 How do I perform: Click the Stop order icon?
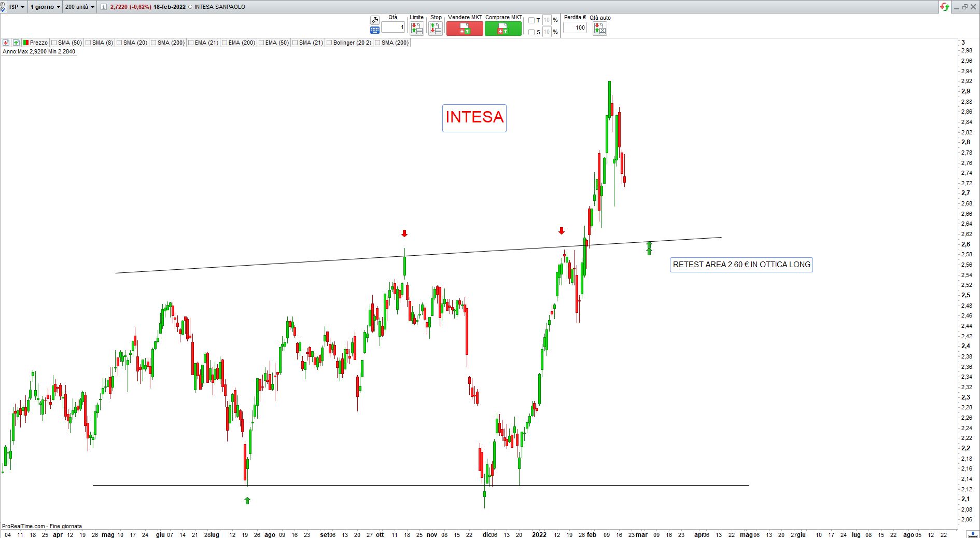[x=436, y=29]
